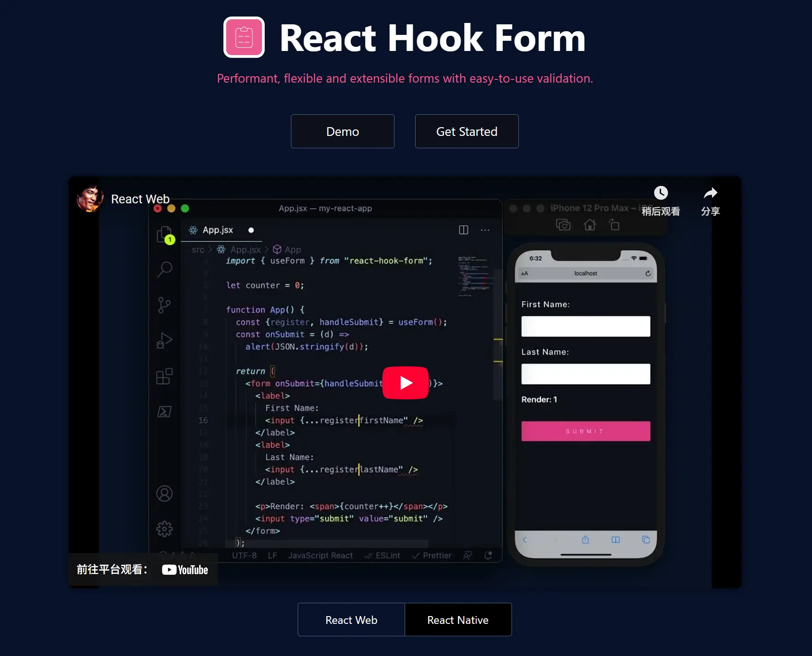Click the feedback icon in status bar
The height and width of the screenshot is (656, 812).
(467, 555)
